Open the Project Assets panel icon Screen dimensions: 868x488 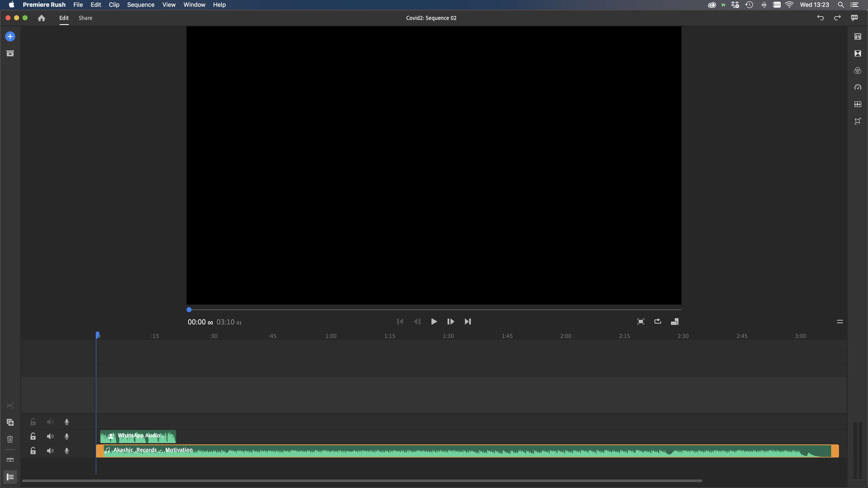pos(10,54)
